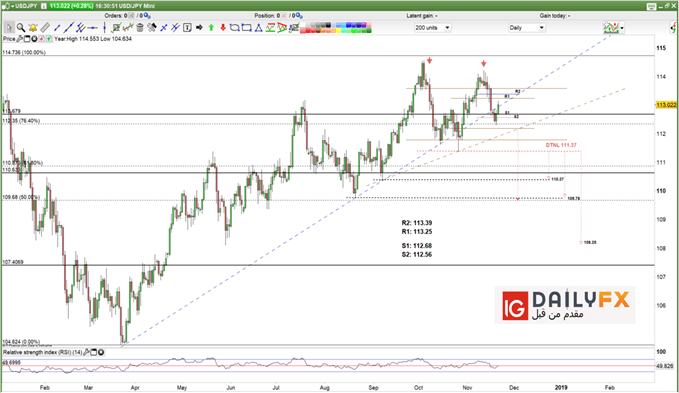Click the trash bin delete icon
Viewport: 679px width, 393px height.
click(x=140, y=28)
